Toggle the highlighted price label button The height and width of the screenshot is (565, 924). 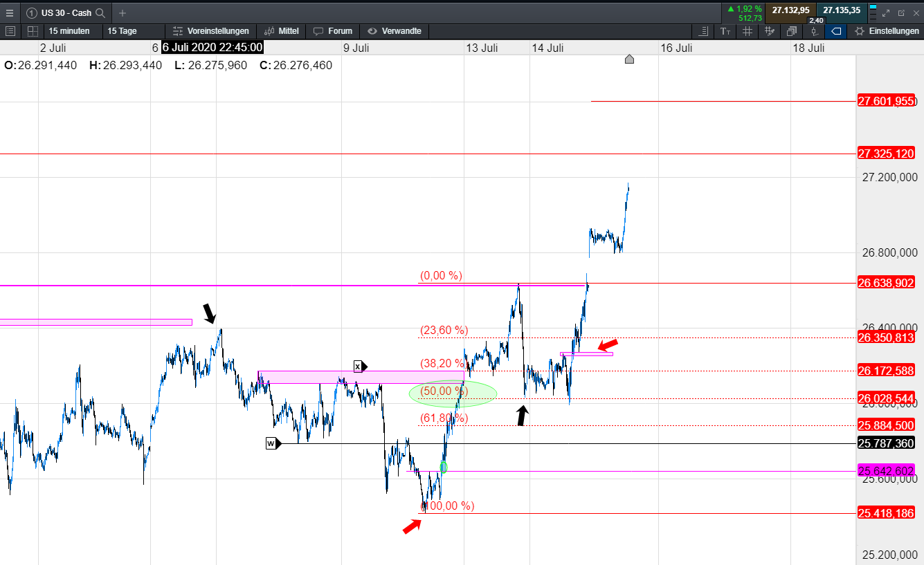[836, 31]
